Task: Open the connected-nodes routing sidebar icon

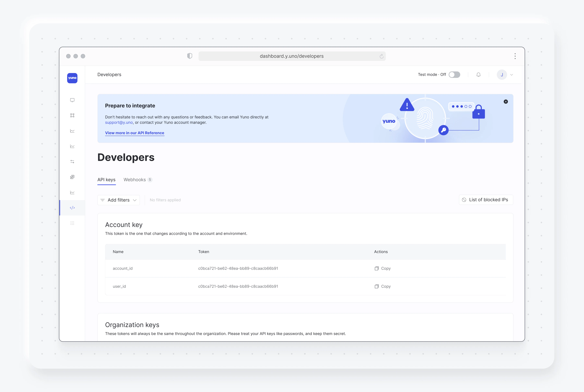Action: (x=72, y=115)
